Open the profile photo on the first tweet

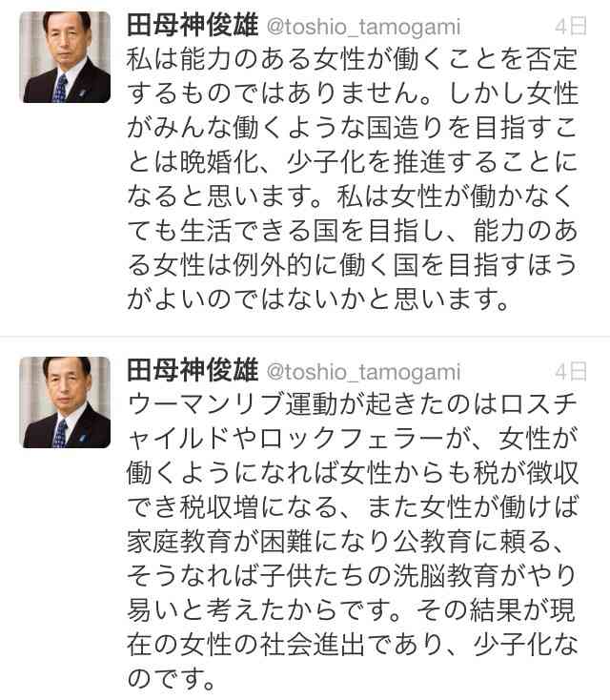[x=67, y=57]
